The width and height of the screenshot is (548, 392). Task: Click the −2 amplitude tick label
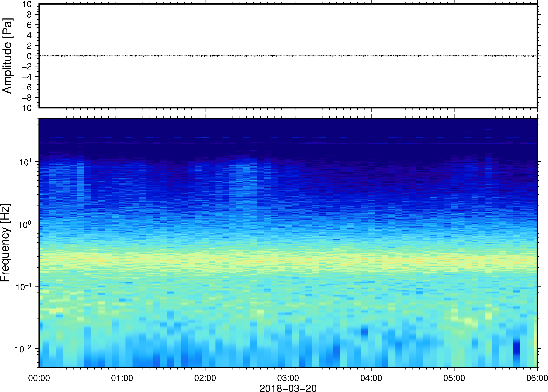27,66
